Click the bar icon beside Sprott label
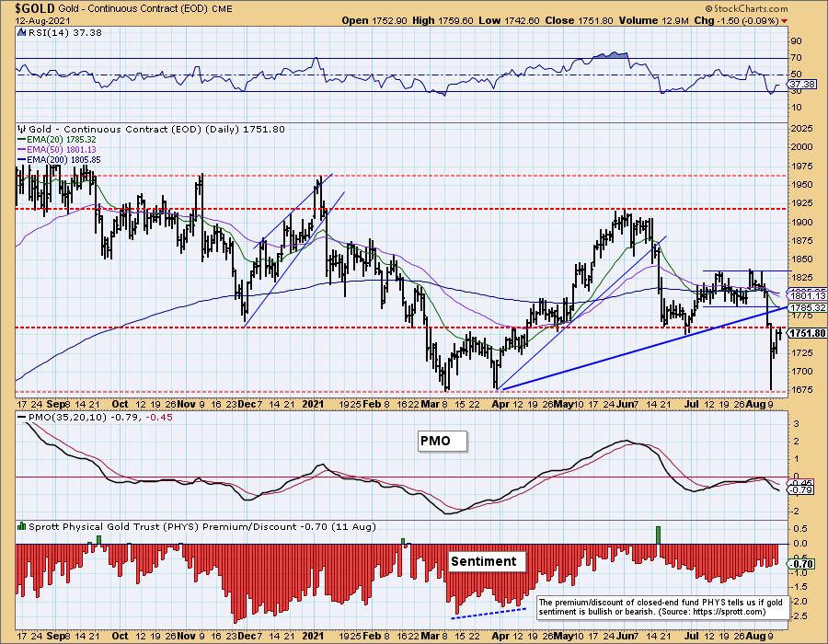This screenshot has width=828, height=644. (x=22, y=526)
